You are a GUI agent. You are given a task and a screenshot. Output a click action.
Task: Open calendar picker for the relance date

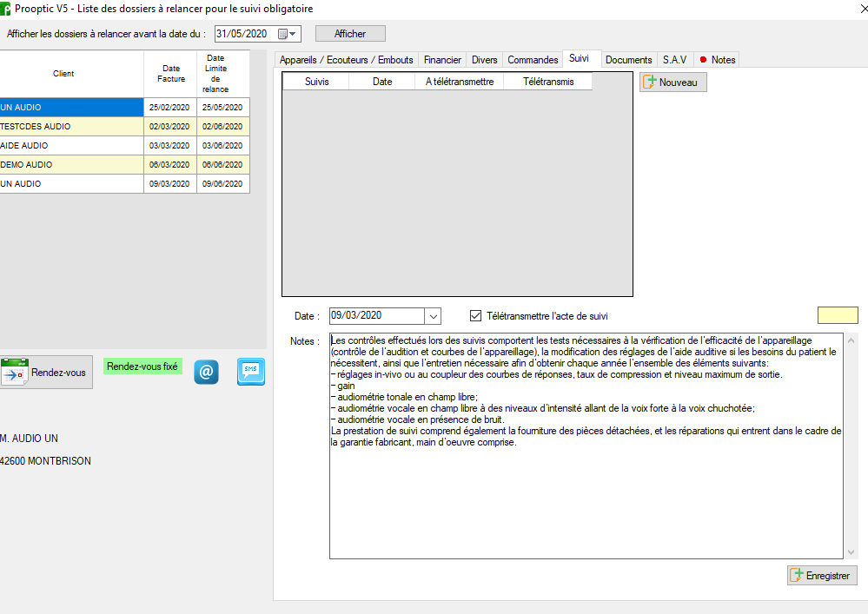288,34
